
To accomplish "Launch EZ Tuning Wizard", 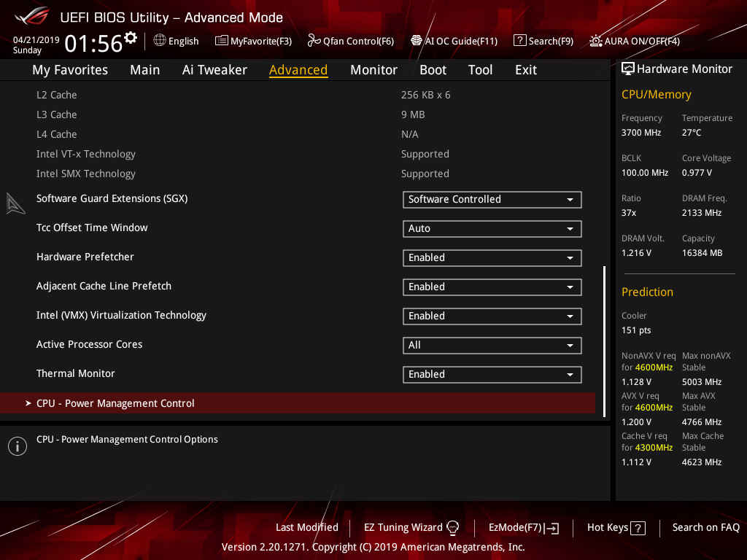I will tap(403, 528).
